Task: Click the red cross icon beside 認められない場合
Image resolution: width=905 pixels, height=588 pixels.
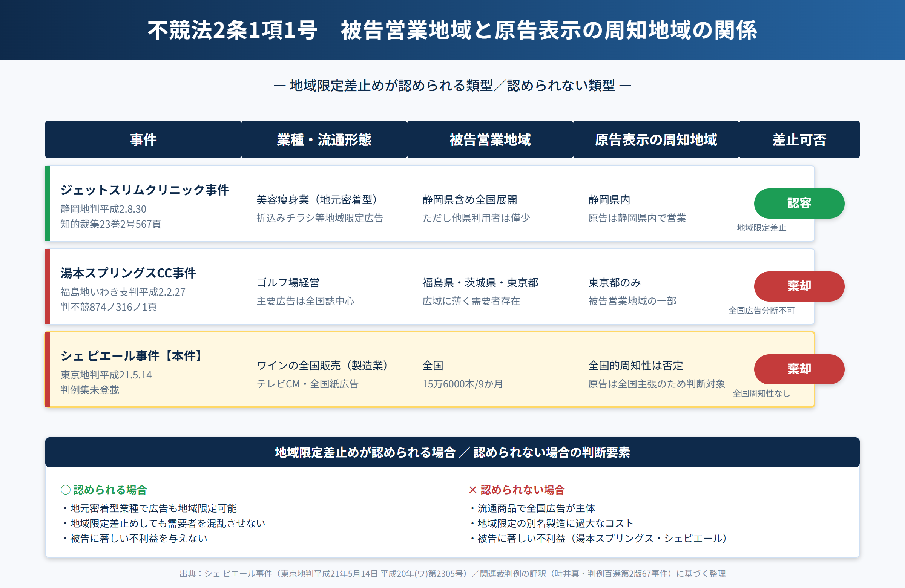Action: (472, 490)
